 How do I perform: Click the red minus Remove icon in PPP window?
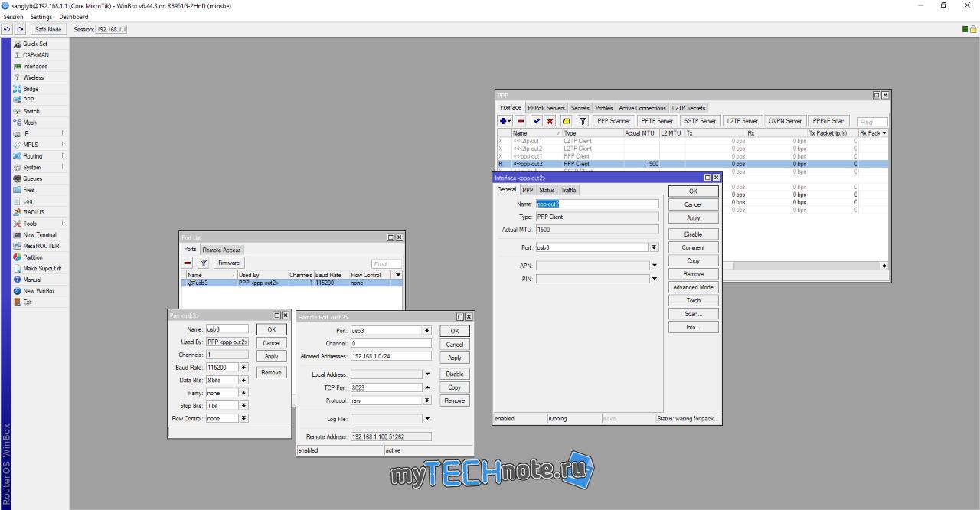tap(521, 121)
